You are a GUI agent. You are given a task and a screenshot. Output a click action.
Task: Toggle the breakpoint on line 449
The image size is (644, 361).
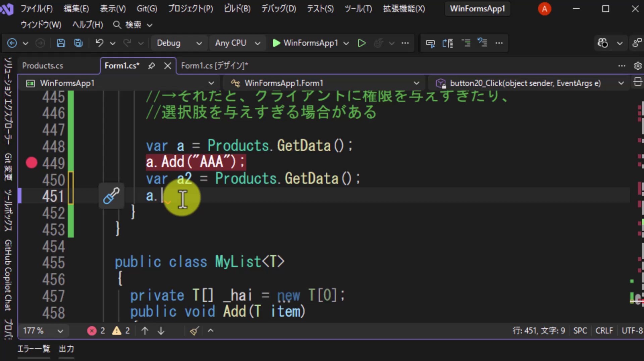click(x=32, y=163)
